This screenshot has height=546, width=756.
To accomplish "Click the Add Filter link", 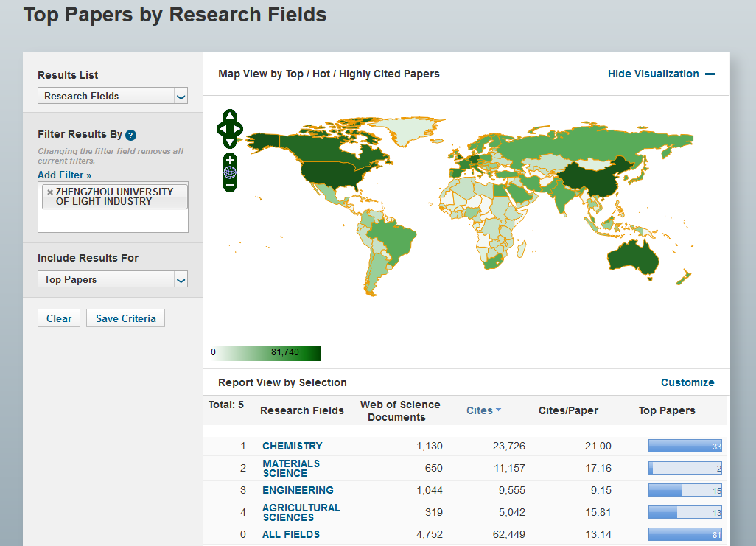I will [64, 175].
